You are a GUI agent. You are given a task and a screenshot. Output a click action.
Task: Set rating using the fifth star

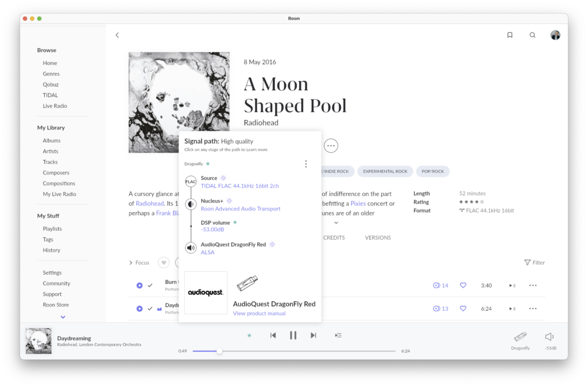point(482,202)
